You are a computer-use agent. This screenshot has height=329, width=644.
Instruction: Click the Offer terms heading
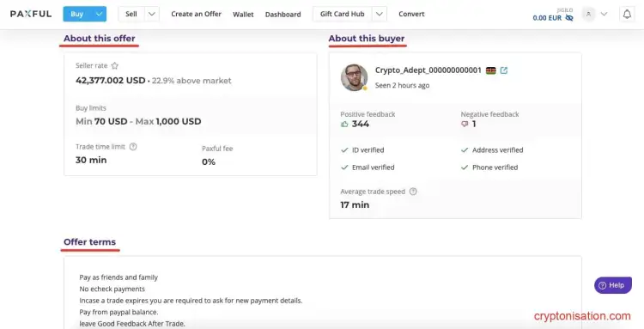(x=89, y=242)
